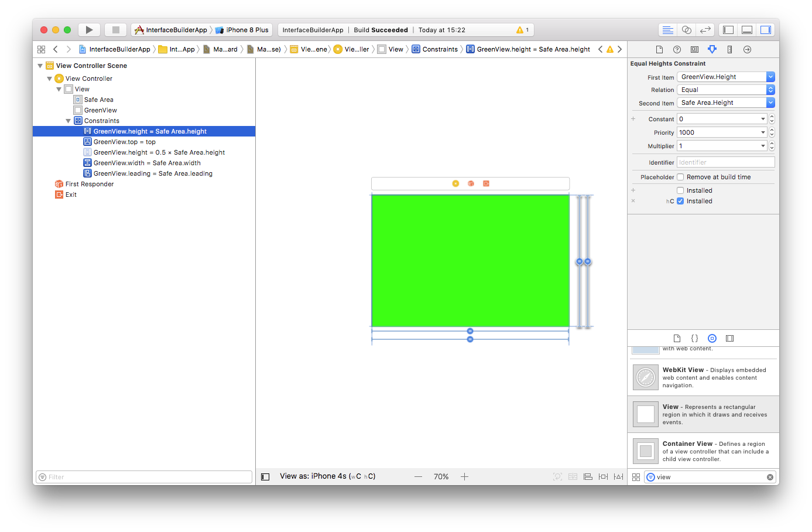Click the Run button in toolbar
This screenshot has height=532, width=812.
[89, 30]
